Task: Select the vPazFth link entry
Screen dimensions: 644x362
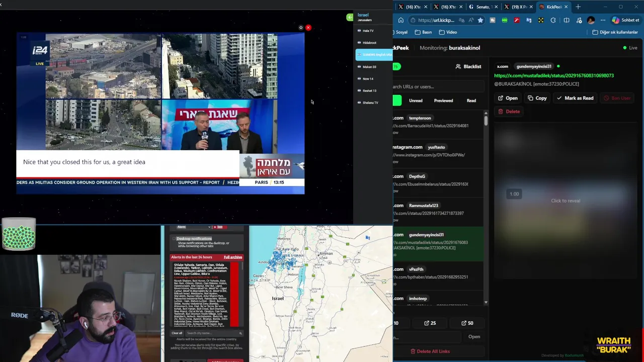Action: coord(438,276)
